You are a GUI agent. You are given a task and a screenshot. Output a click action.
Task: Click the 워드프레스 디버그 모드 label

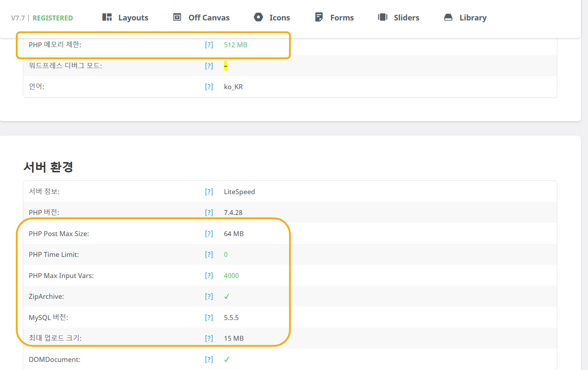point(65,66)
